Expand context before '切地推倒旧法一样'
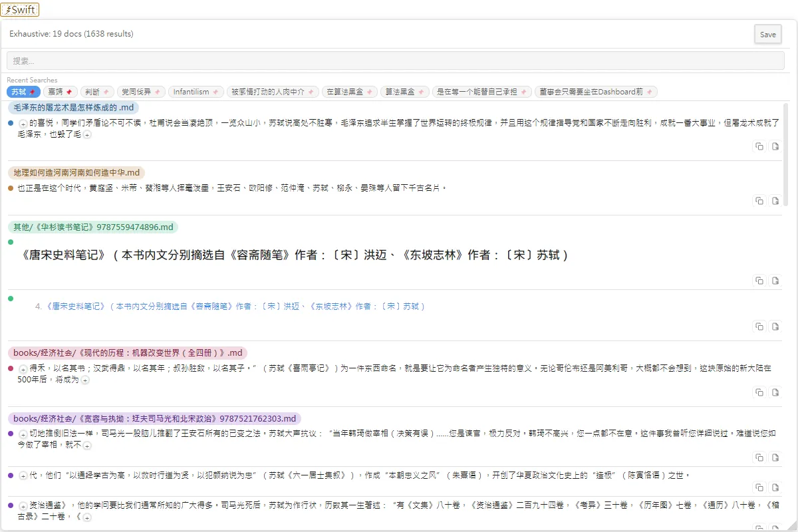798x532 pixels. click(23, 434)
